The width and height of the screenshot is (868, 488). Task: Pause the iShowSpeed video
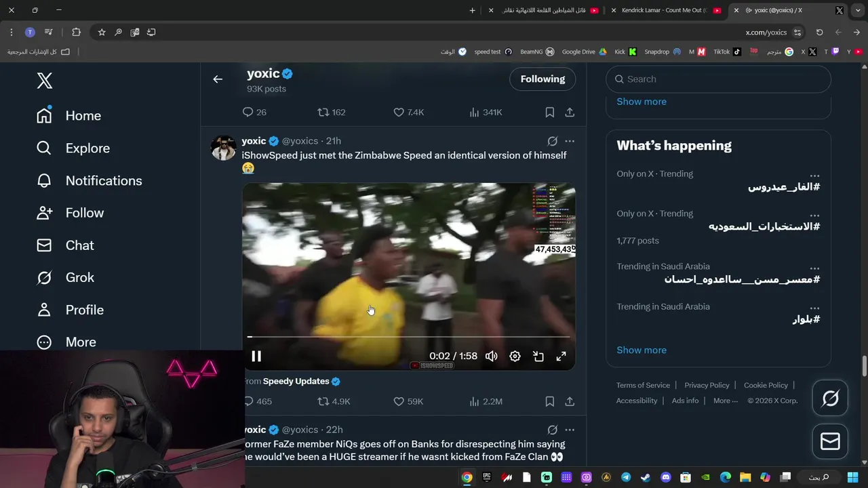(x=256, y=357)
